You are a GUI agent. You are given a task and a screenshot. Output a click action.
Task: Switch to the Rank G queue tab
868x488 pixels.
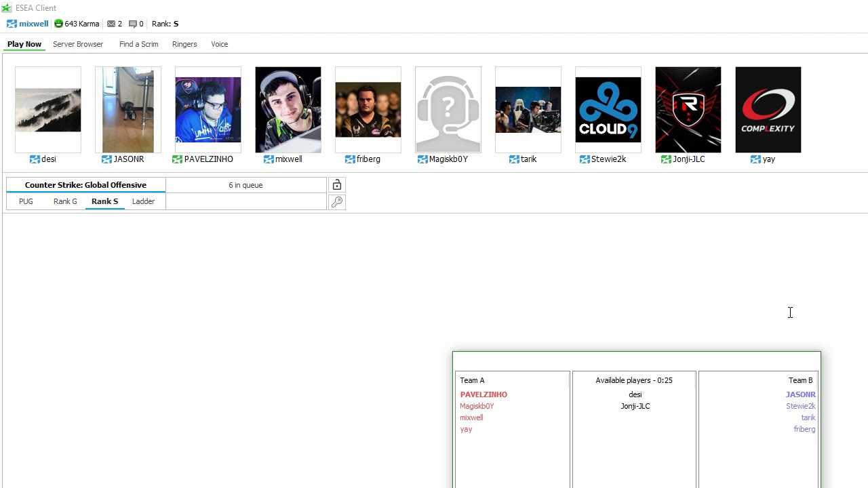65,201
